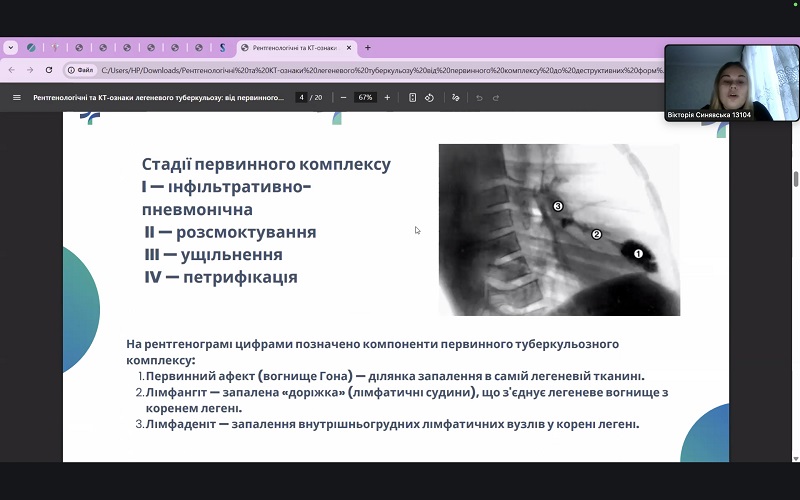Open a new browser tab
800x500 pixels.
[368, 47]
